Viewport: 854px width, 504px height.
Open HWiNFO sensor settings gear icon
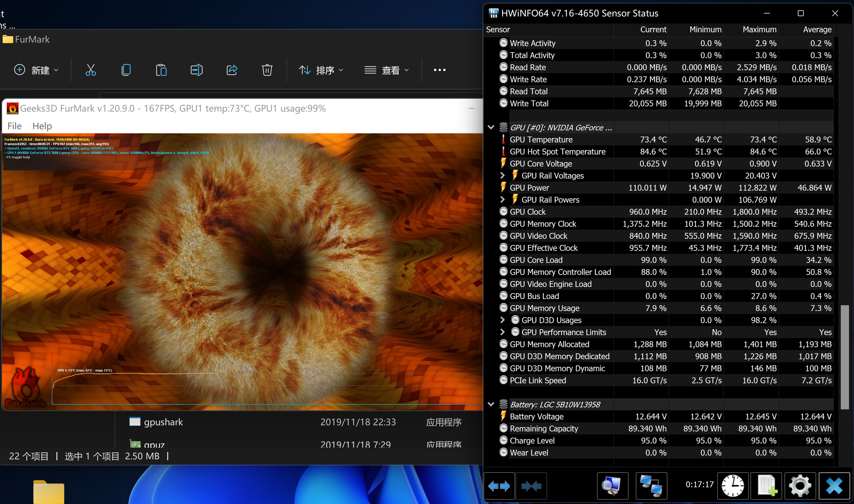click(800, 486)
